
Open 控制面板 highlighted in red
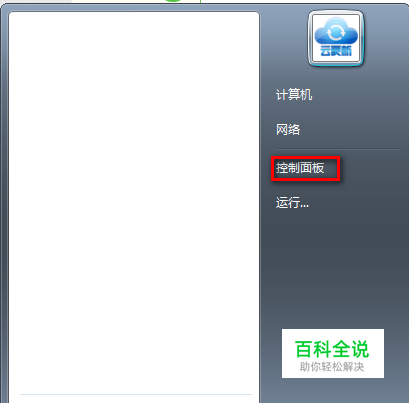pos(300,168)
